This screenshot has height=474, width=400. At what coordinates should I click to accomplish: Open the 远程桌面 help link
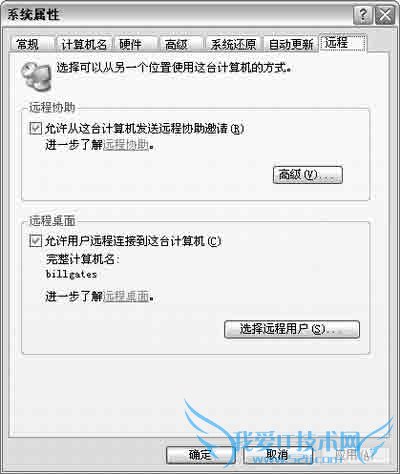126,296
